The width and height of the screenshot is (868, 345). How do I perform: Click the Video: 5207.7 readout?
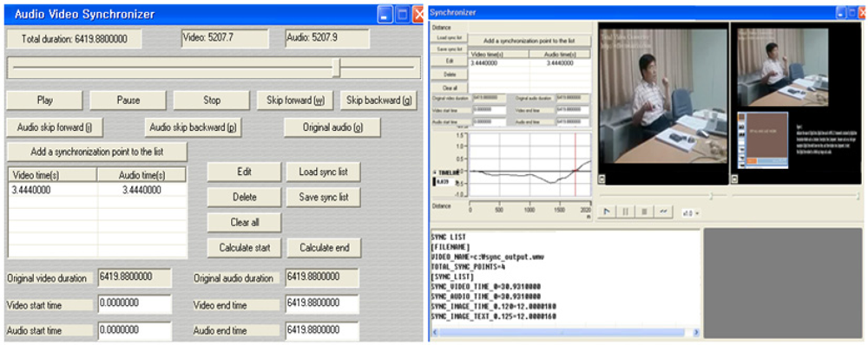[x=225, y=39]
